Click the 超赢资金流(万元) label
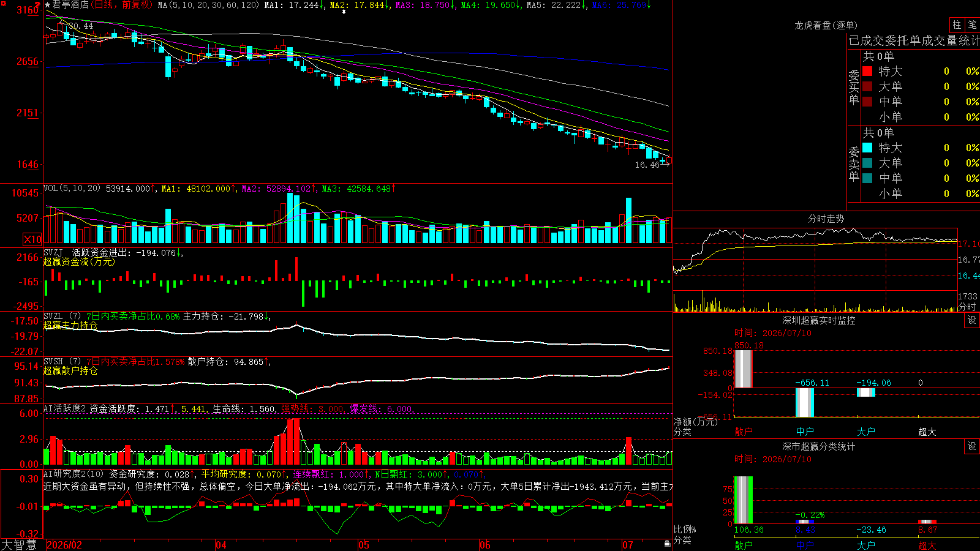The height and width of the screenshot is (551, 980). [79, 261]
